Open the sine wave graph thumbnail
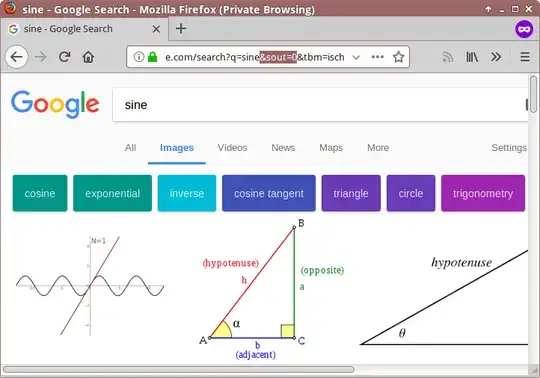This screenshot has width=540, height=378. (90, 285)
